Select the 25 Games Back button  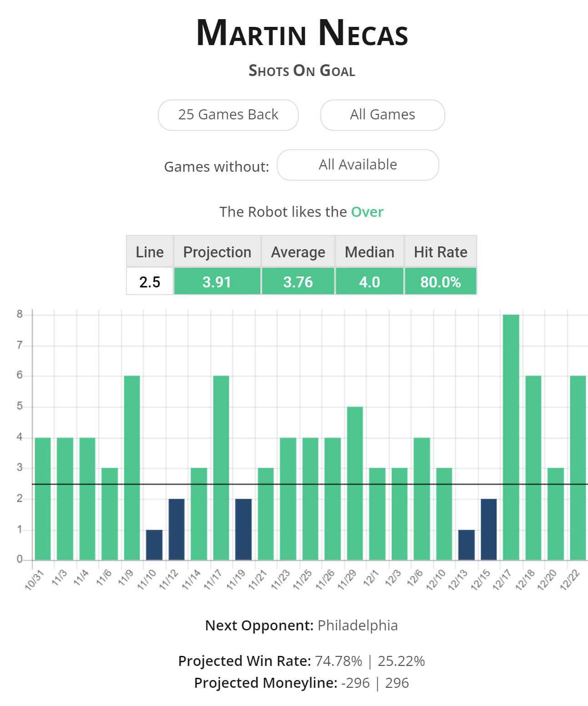click(228, 115)
